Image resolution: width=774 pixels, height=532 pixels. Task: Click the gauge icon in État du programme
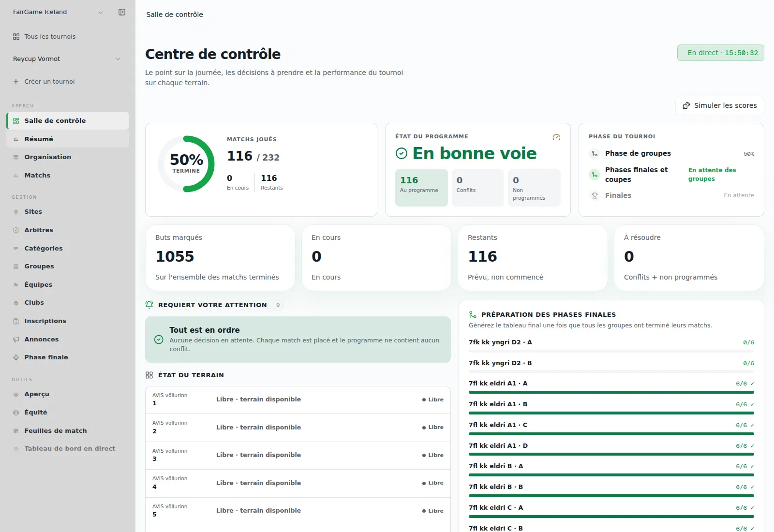(556, 137)
